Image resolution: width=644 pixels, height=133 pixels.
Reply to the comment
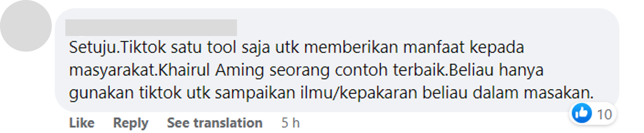click(x=131, y=123)
